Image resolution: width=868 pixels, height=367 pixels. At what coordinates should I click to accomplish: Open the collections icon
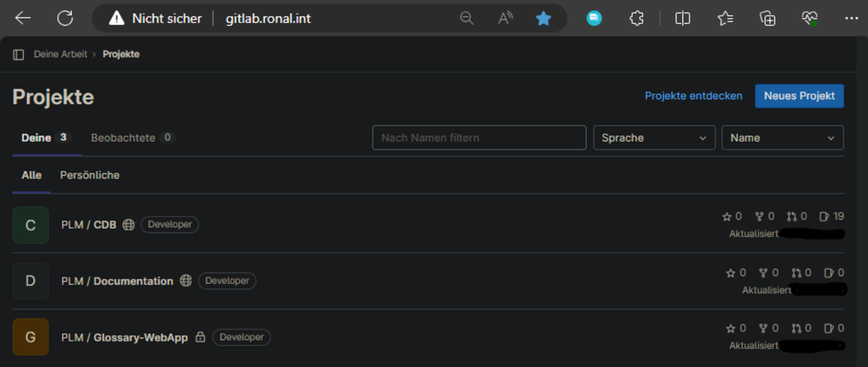767,19
